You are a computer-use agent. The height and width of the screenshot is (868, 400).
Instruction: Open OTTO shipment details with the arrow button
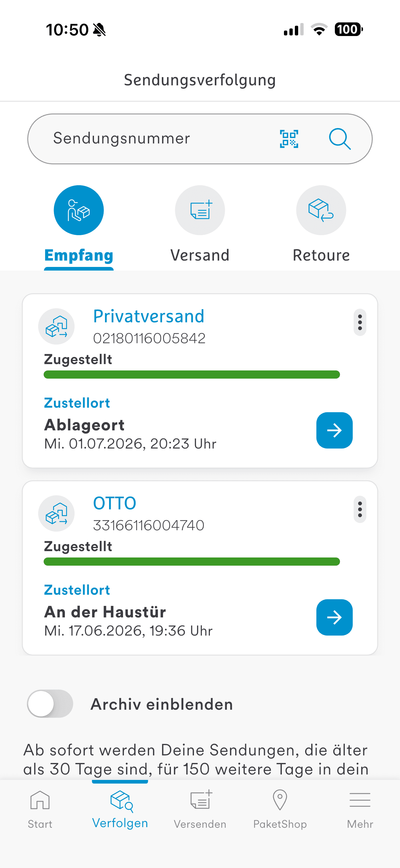(335, 617)
